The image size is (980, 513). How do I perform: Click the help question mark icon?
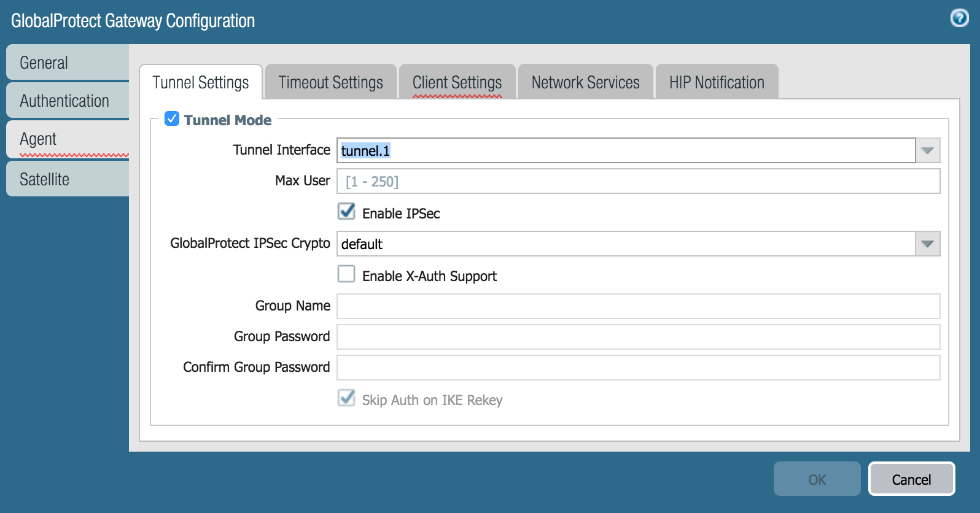click(959, 18)
